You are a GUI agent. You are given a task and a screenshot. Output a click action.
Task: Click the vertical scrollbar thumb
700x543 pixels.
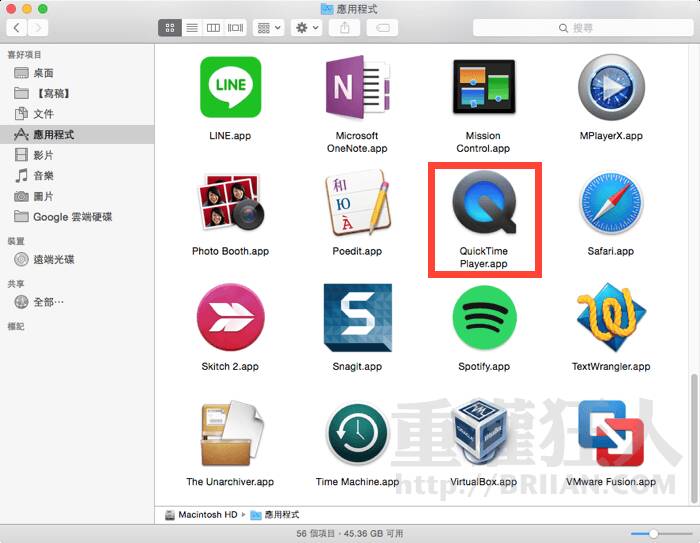pyautogui.click(x=694, y=438)
